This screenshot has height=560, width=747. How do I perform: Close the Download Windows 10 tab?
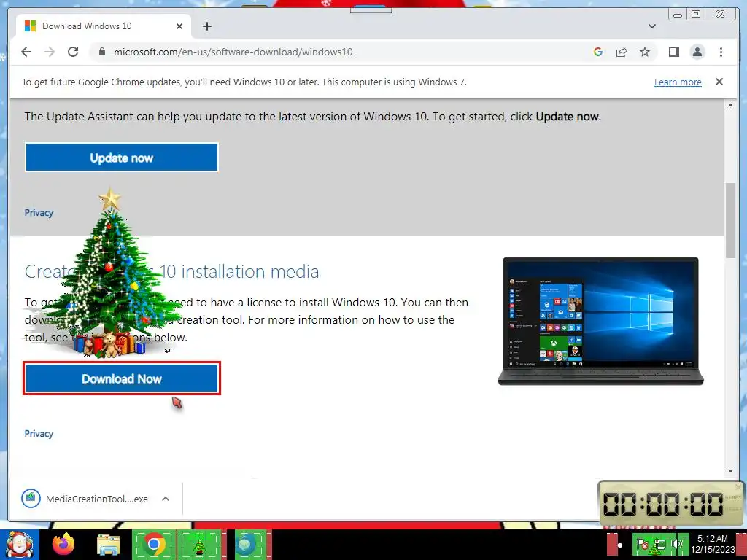(x=179, y=26)
